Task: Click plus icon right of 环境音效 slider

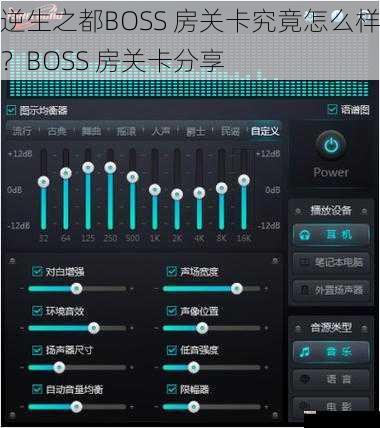Action: pos(132,328)
